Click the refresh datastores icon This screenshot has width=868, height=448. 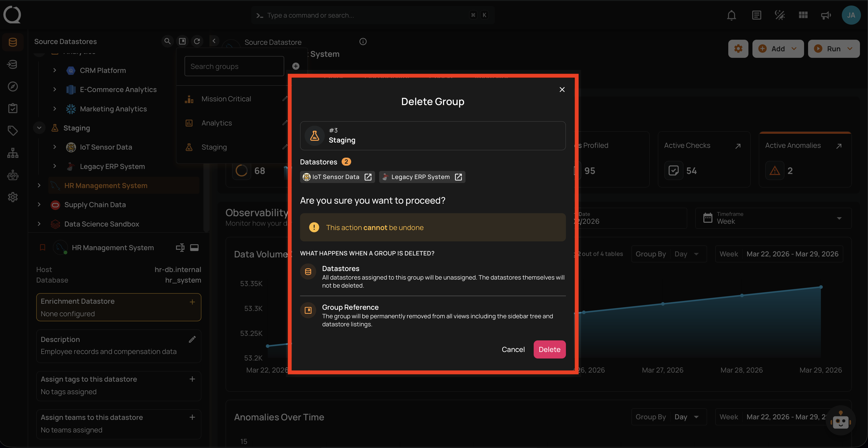tap(197, 41)
